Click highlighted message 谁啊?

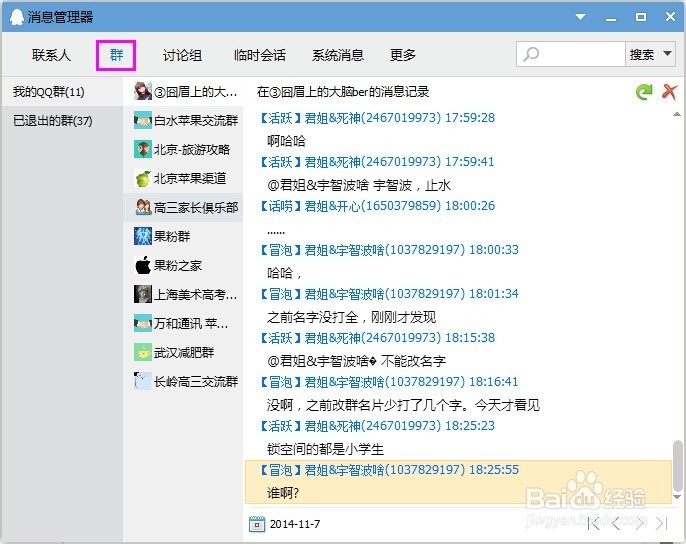(283, 493)
